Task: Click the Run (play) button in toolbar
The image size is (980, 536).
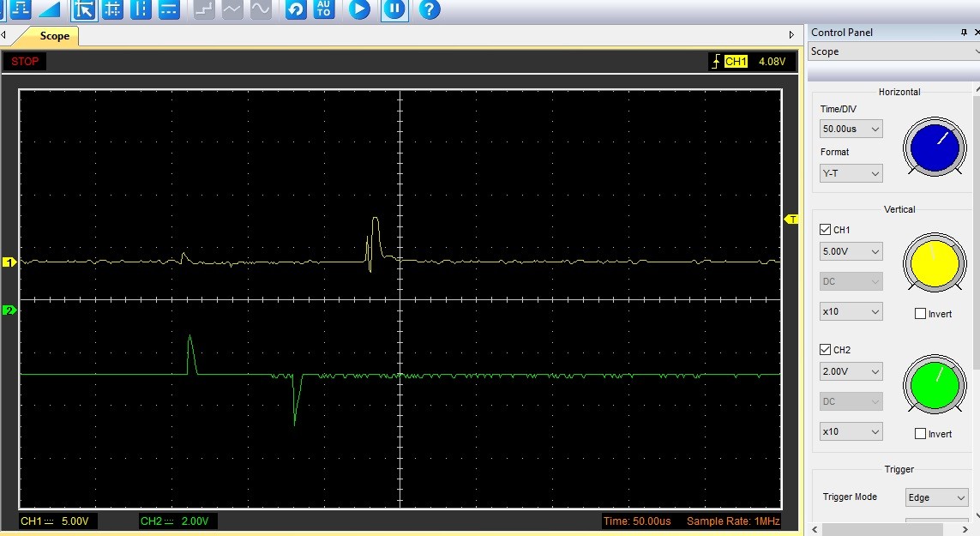Action: click(360, 9)
